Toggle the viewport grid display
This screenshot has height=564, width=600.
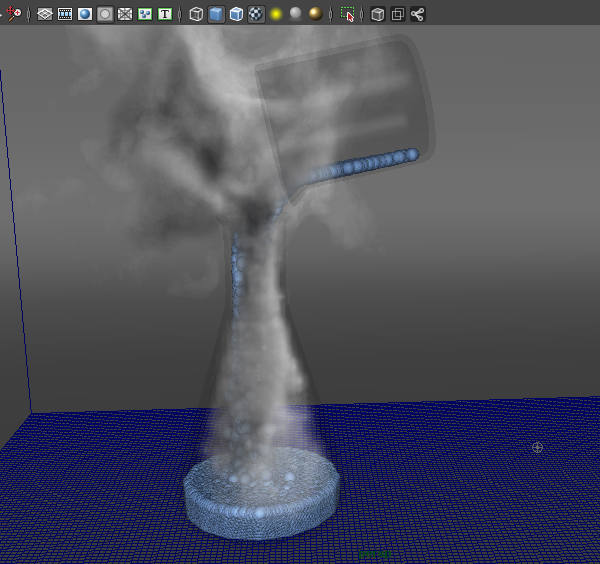(x=45, y=15)
